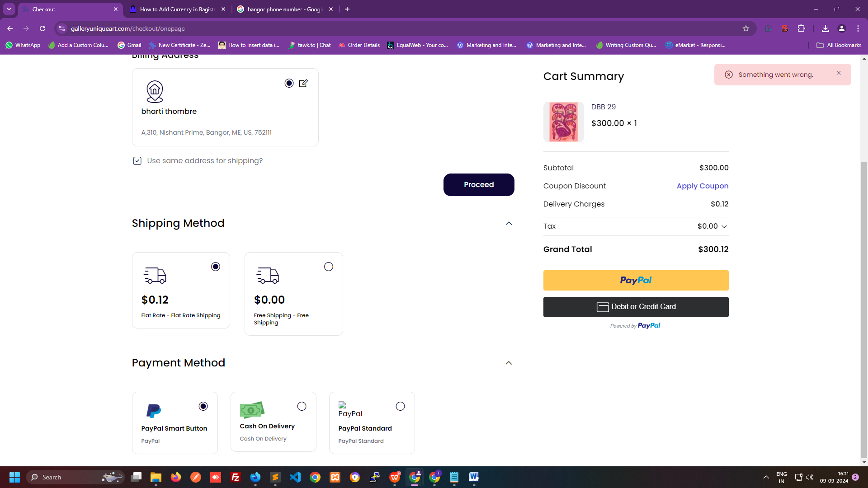Toggle Use same address for shipping checkbox
The width and height of the screenshot is (868, 488).
[137, 161]
